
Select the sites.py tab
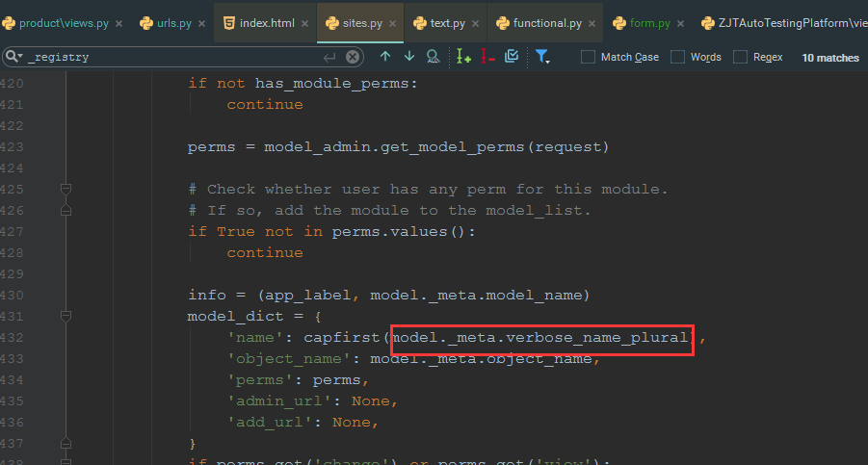362,23
